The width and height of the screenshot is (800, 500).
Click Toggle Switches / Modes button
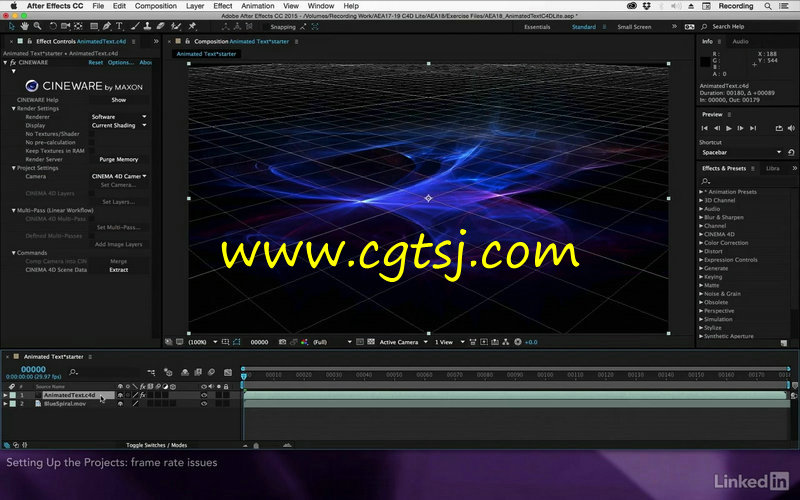[x=157, y=445]
